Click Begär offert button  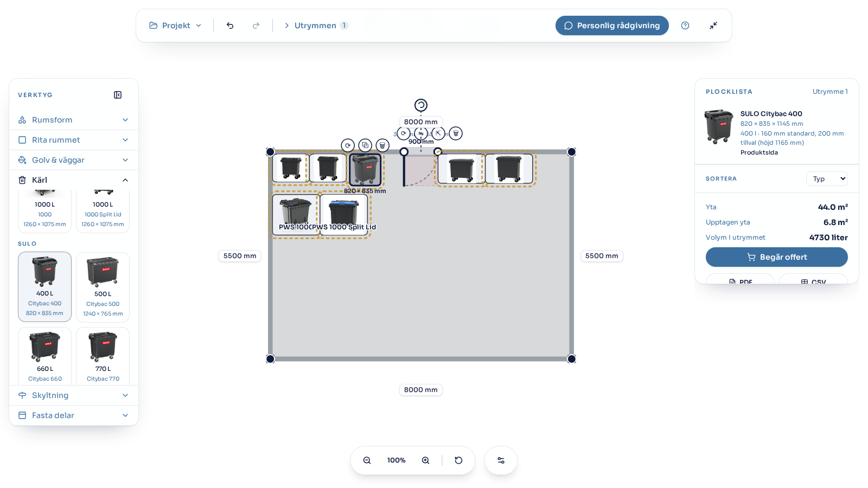pyautogui.click(x=777, y=257)
